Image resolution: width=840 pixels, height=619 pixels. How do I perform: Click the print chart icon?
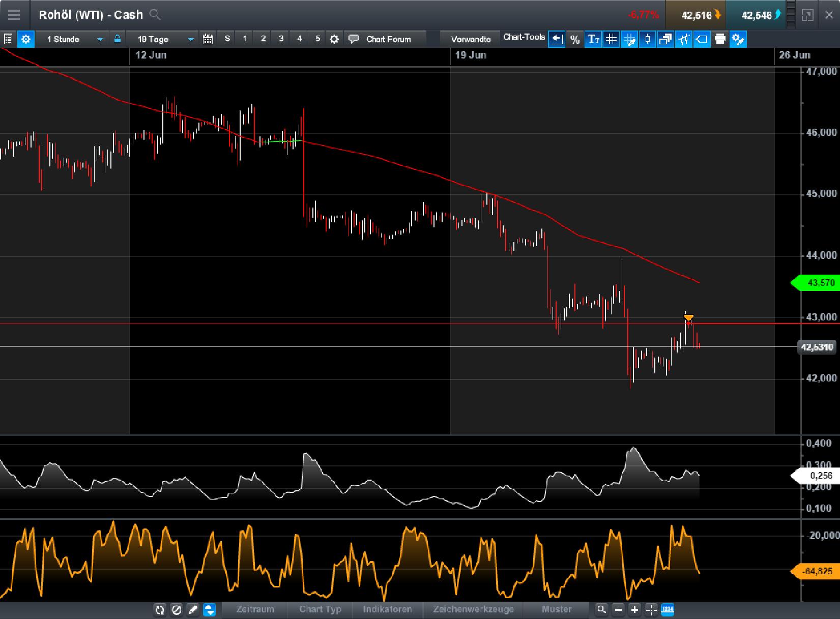pyautogui.click(x=720, y=39)
